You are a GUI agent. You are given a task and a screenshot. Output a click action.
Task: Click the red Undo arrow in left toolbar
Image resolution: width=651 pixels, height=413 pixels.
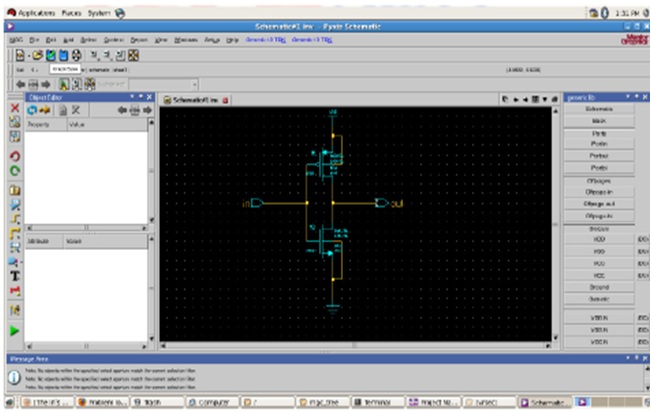tap(15, 156)
